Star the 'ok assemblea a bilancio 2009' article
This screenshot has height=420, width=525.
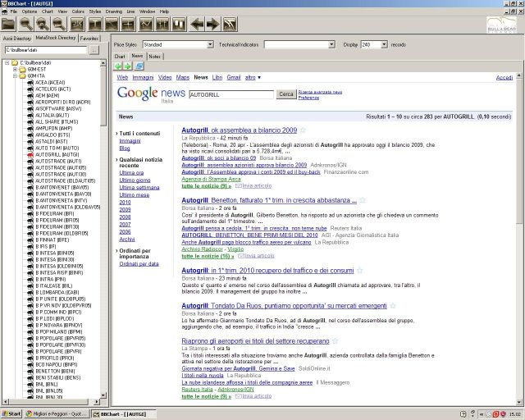(x=303, y=130)
